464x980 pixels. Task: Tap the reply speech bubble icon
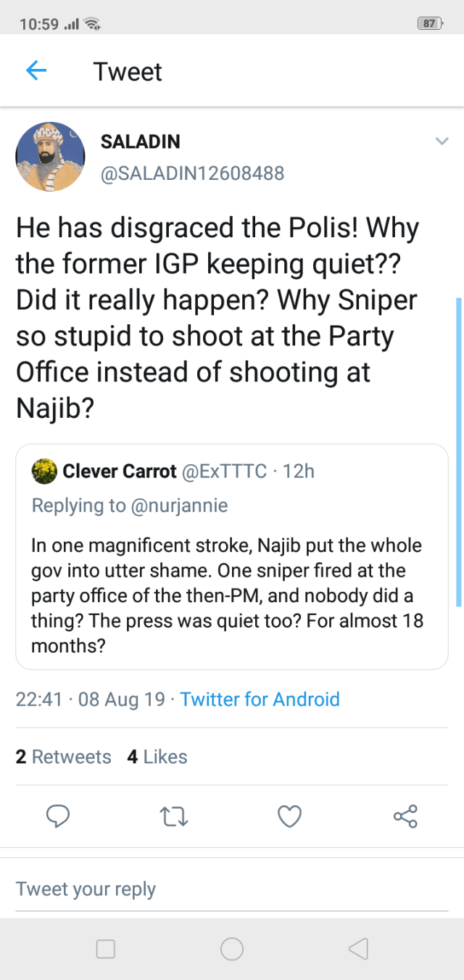point(58,816)
